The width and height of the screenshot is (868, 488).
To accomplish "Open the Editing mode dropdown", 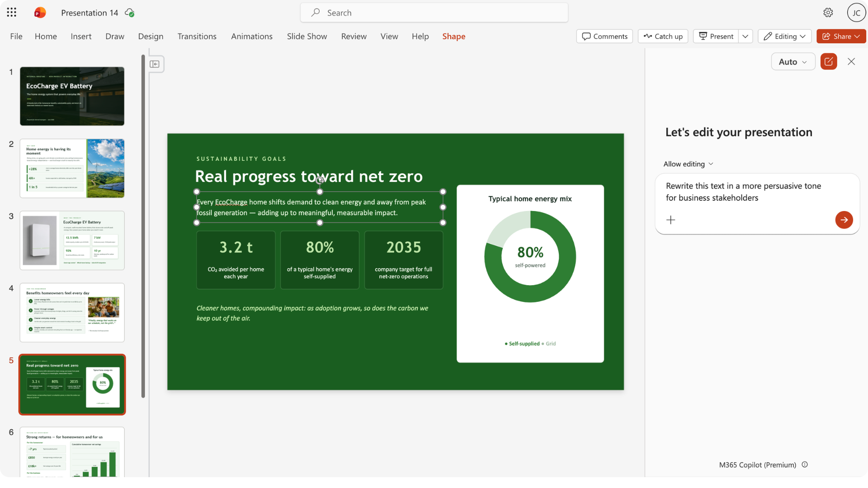I will pyautogui.click(x=784, y=36).
